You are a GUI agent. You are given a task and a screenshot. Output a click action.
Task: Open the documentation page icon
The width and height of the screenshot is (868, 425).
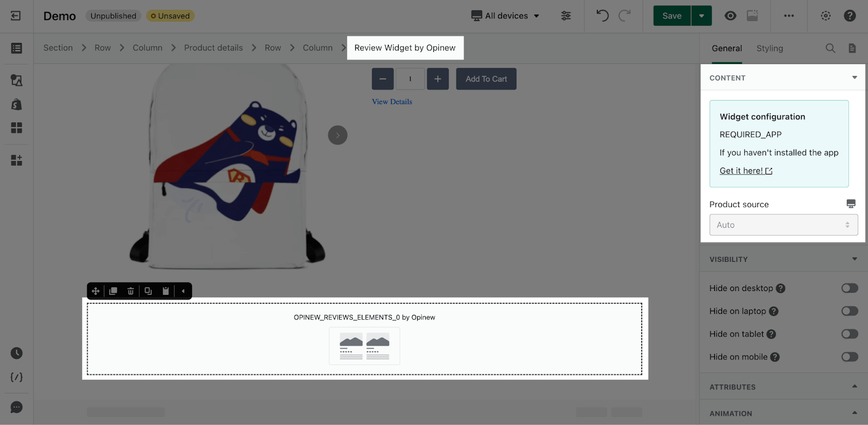[x=852, y=48]
